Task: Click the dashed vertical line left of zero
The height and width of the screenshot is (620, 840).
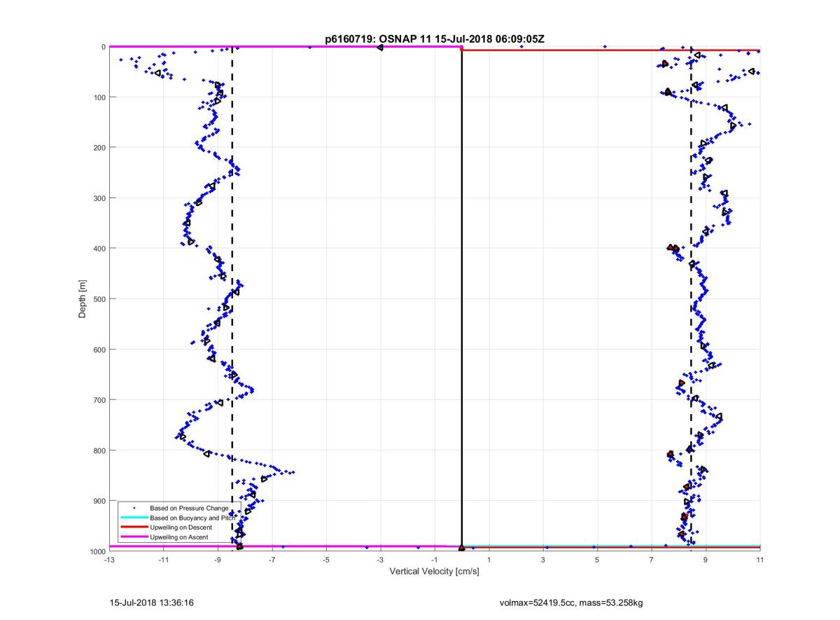Action: click(232, 298)
